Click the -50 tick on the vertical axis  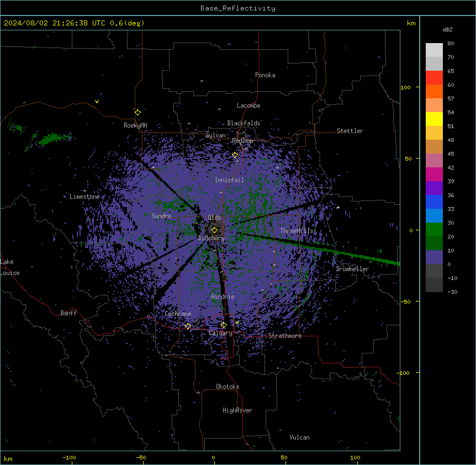pos(405,302)
